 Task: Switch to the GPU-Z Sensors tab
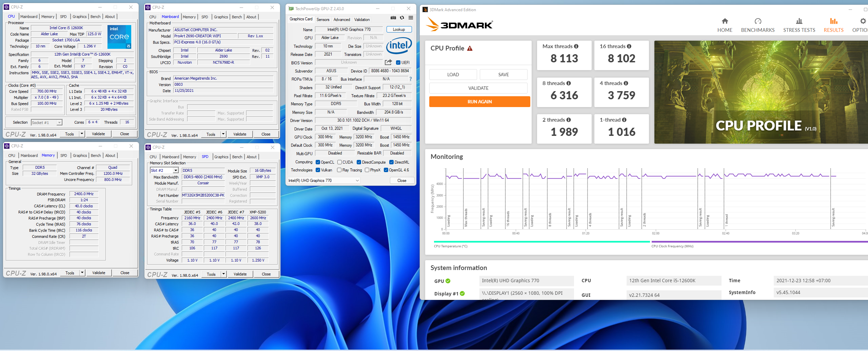click(x=323, y=20)
